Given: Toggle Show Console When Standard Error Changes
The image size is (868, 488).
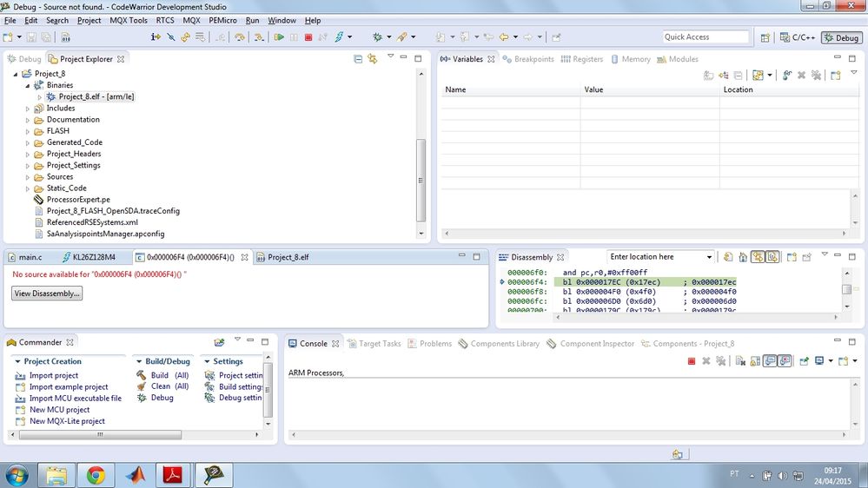Looking at the screenshot, I should (785, 361).
